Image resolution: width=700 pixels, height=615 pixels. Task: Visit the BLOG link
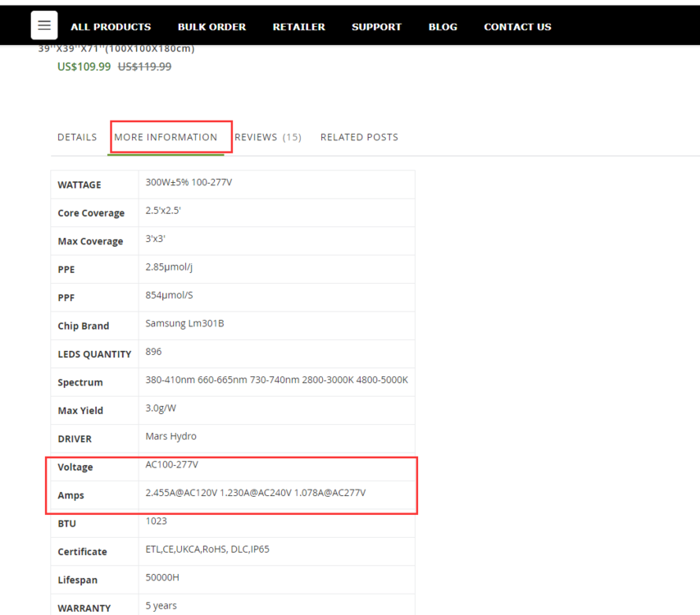pos(443,27)
